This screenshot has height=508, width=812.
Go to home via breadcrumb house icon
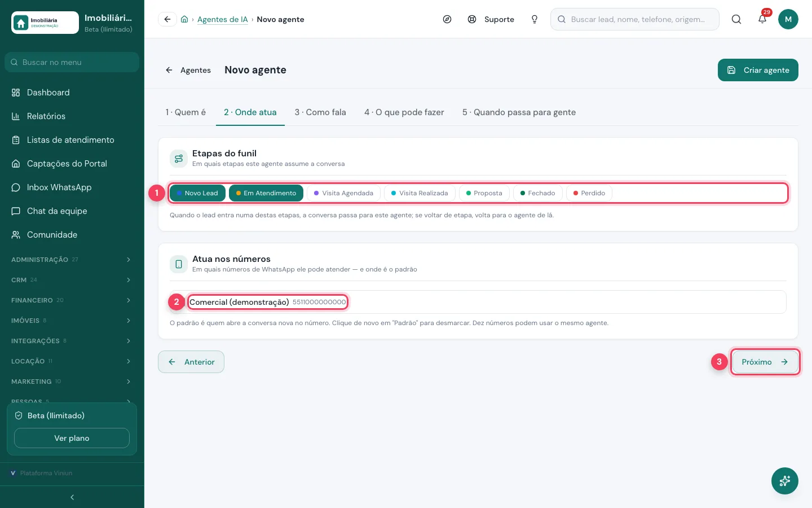(x=184, y=19)
